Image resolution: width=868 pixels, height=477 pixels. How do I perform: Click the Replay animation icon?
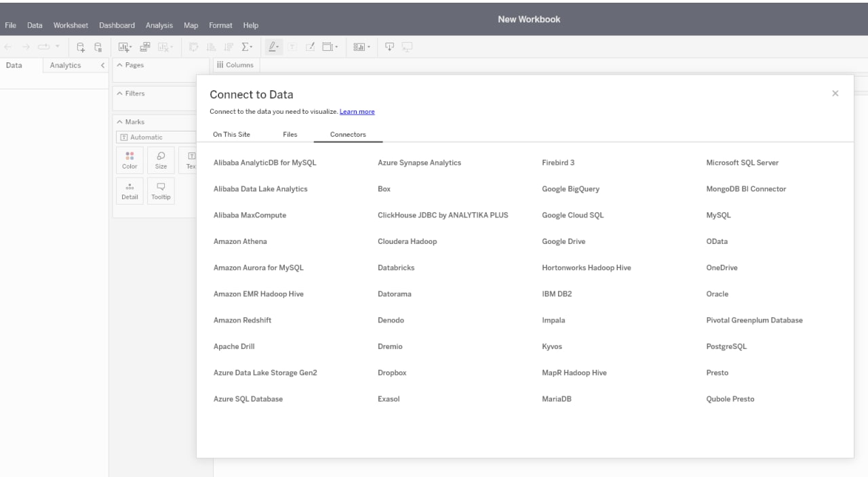[x=43, y=47]
